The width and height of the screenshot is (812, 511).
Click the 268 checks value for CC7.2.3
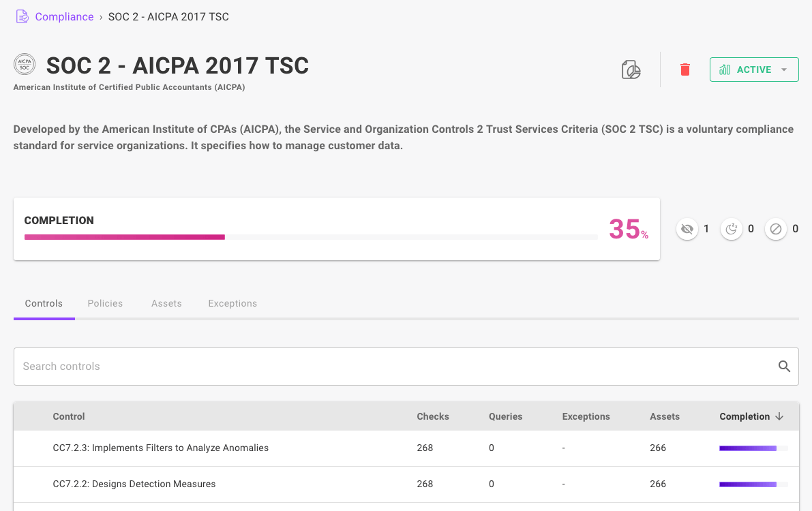pyautogui.click(x=425, y=448)
